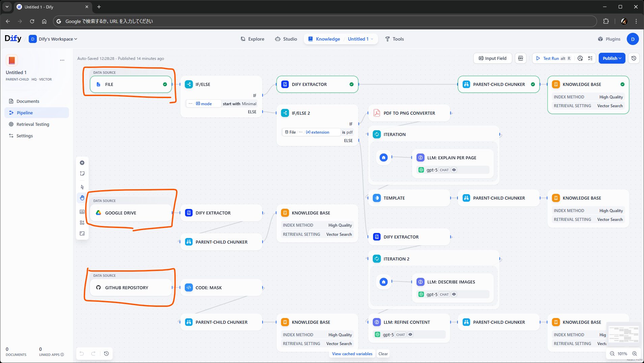Click the zoom in magnifier icon
644x363 pixels.
635,354
